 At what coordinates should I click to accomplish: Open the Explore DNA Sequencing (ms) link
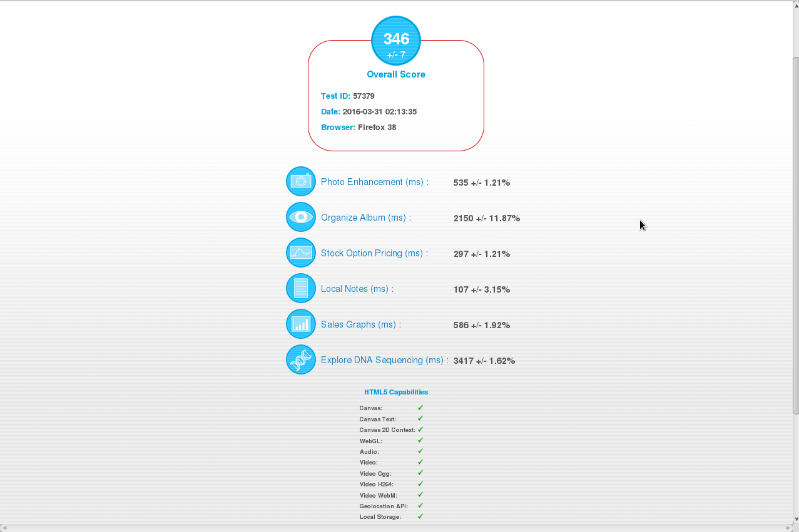(384, 360)
